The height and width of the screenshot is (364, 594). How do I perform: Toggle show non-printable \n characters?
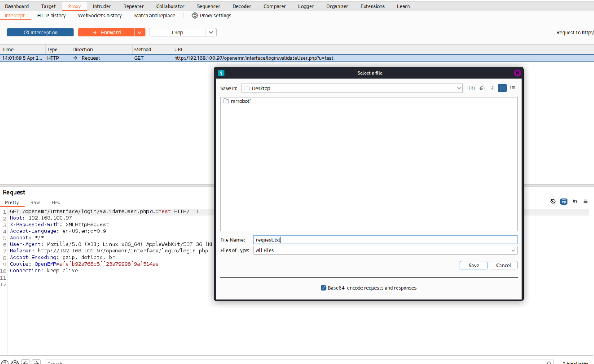coord(575,202)
